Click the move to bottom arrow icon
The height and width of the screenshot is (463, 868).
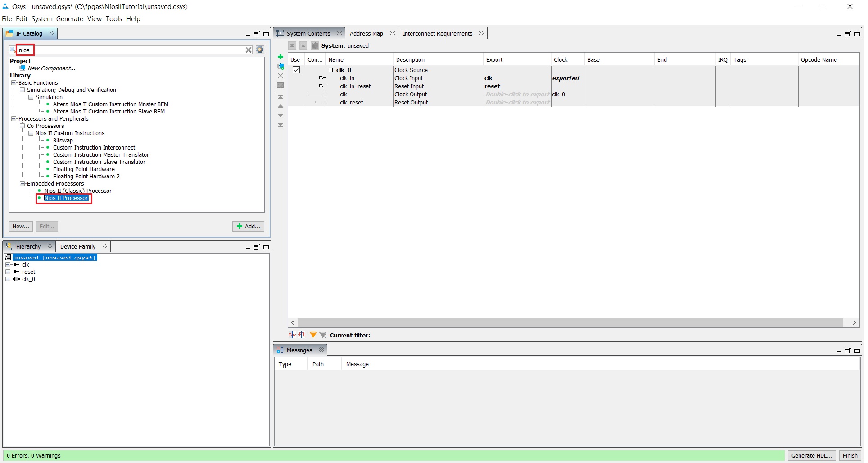point(280,125)
